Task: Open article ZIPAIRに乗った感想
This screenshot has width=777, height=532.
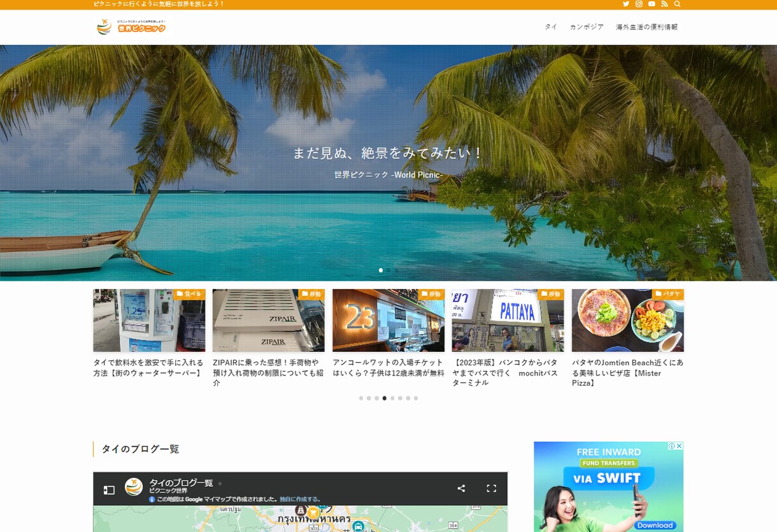Action: click(x=268, y=373)
